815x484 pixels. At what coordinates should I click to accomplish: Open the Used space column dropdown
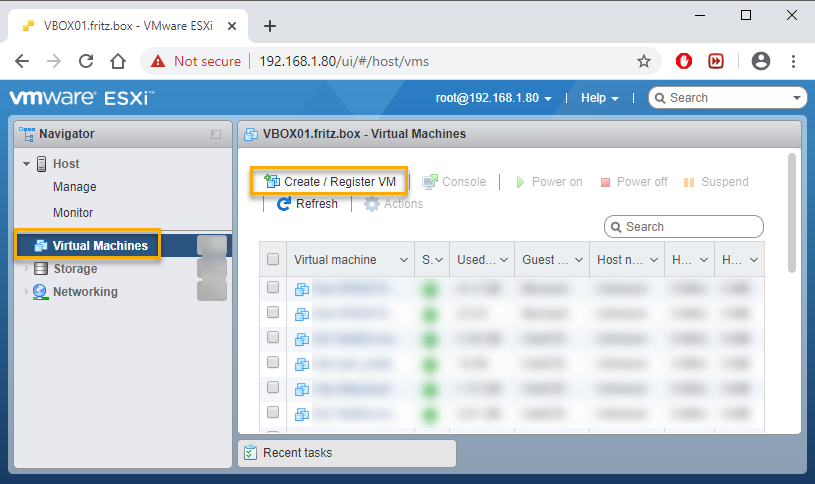504,259
